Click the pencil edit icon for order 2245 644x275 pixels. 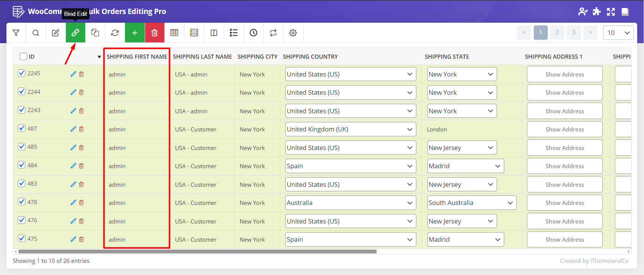pos(73,74)
